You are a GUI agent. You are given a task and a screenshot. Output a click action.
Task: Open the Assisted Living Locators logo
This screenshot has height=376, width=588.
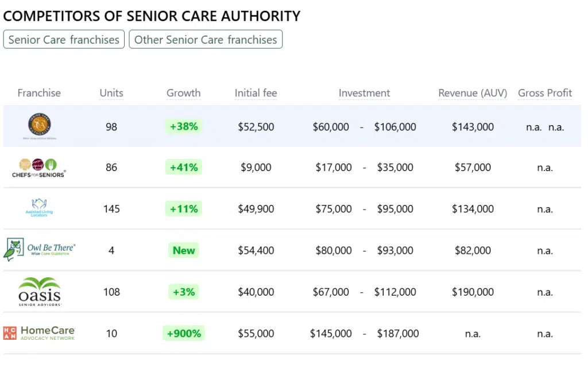[x=39, y=208]
